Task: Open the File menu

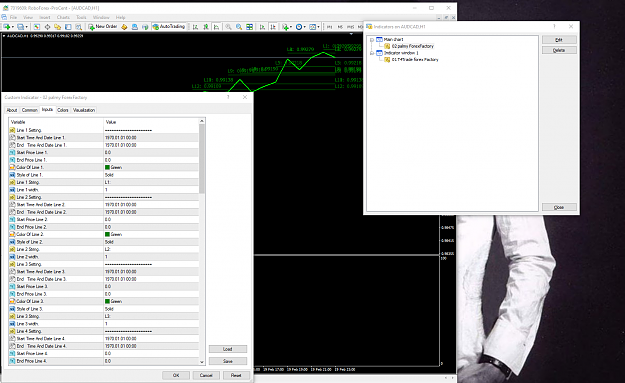Action: click(x=13, y=17)
